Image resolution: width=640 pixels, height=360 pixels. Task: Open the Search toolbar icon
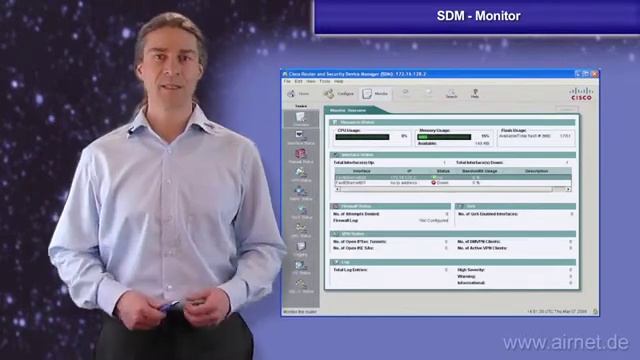tap(451, 93)
